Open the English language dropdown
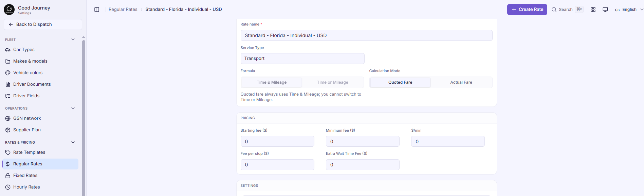The image size is (644, 196). coord(629,10)
